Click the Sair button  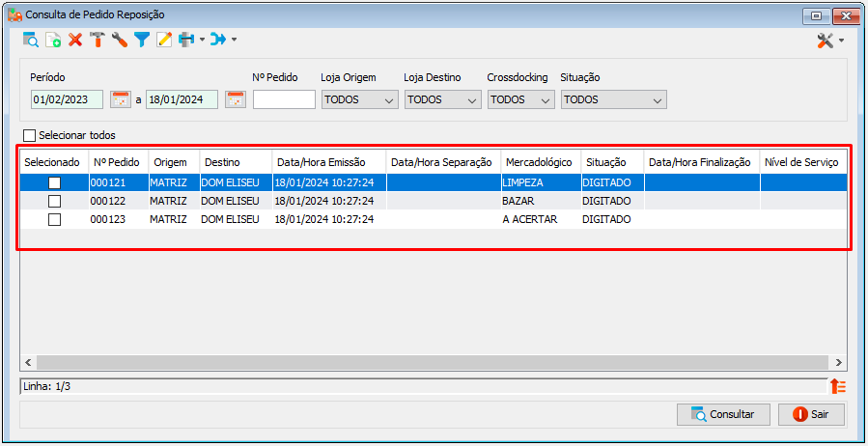[812, 414]
